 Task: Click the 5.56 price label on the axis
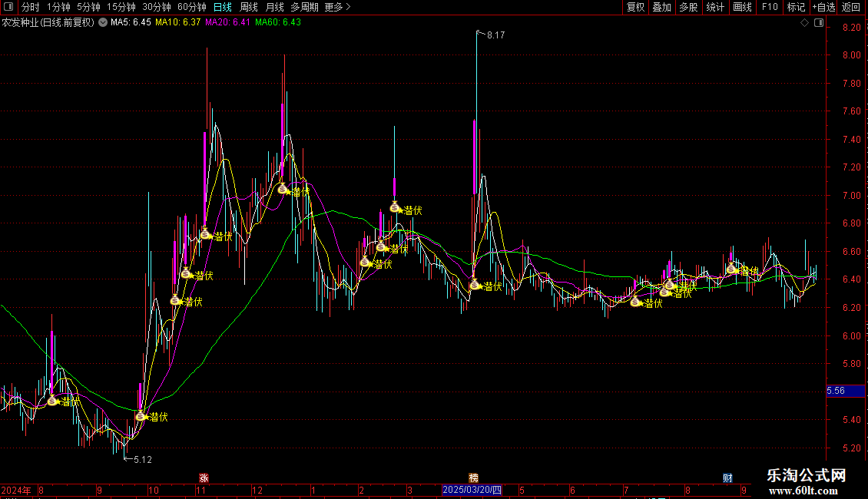click(836, 391)
